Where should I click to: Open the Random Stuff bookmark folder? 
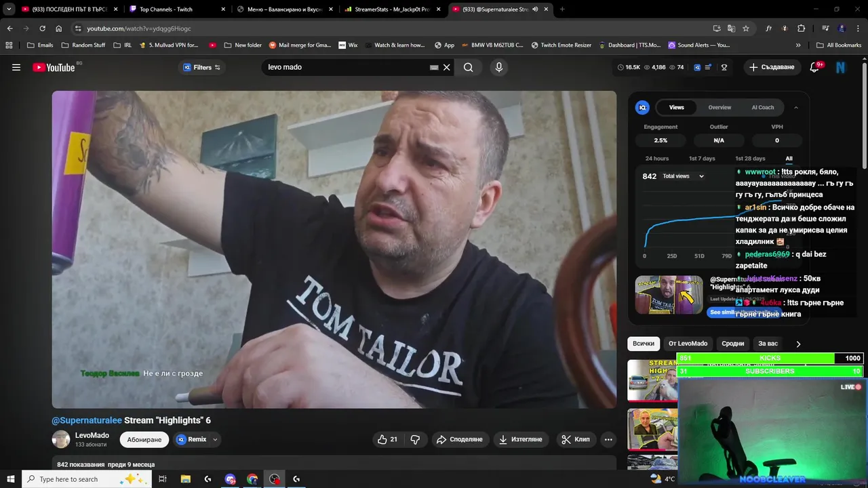pos(83,45)
